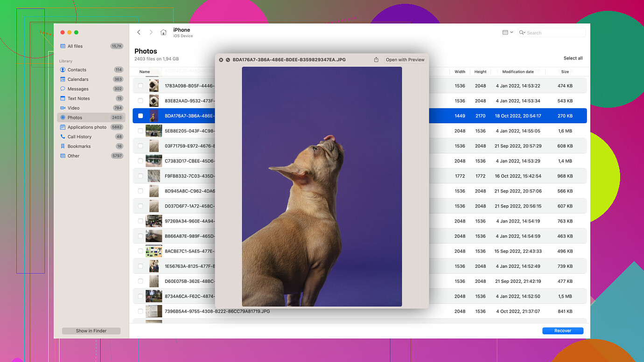The image size is (644, 362).
Task: Click Show in Finder button
Action: 91,331
